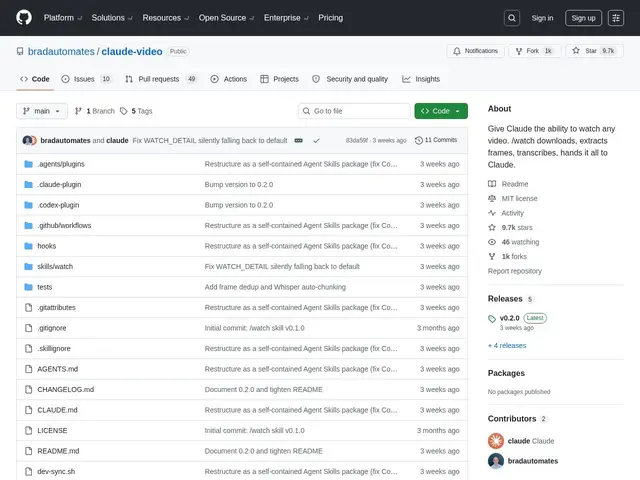Click the tag icon beside 5 Tags

point(124,111)
